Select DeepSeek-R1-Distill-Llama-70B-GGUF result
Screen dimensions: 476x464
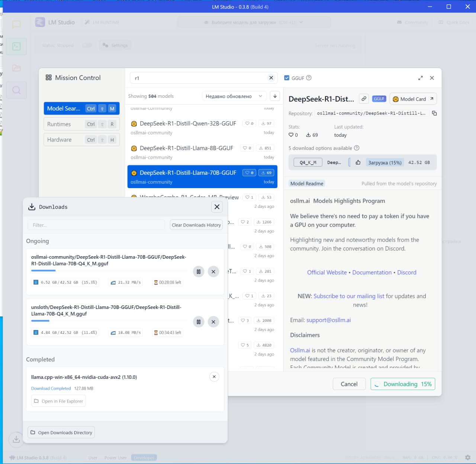[x=202, y=177]
